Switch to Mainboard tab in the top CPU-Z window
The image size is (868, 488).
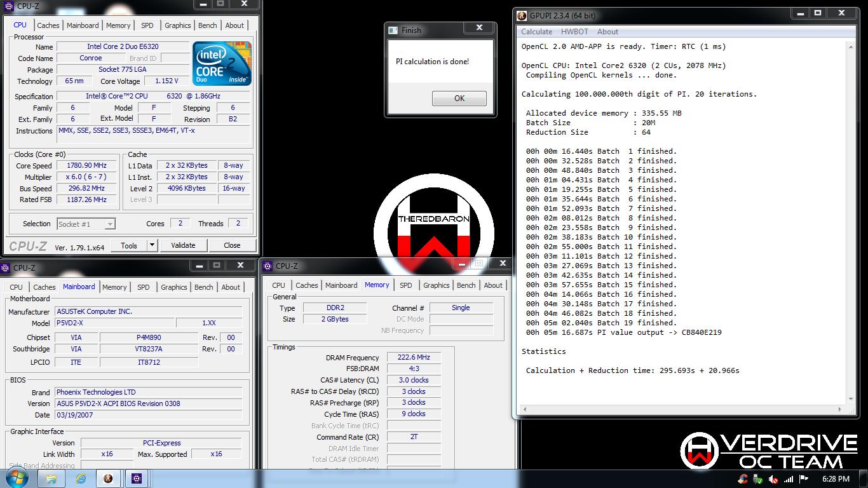point(83,25)
